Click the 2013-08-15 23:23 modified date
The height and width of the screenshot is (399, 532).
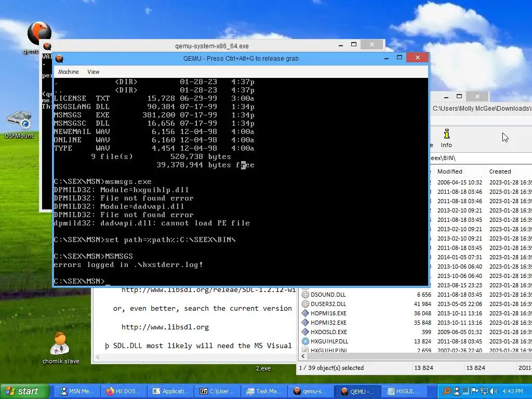[459, 285]
